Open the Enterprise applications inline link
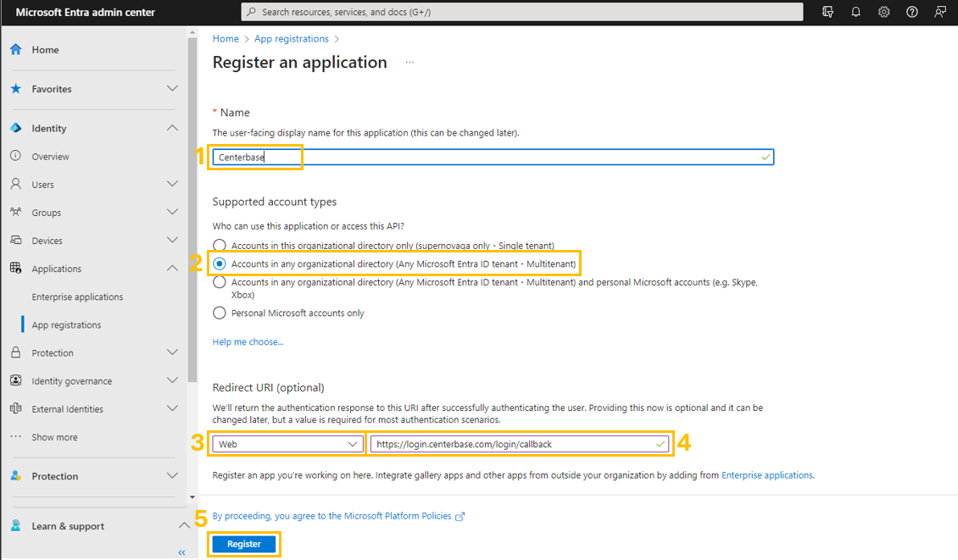The height and width of the screenshot is (560, 958). [766, 475]
